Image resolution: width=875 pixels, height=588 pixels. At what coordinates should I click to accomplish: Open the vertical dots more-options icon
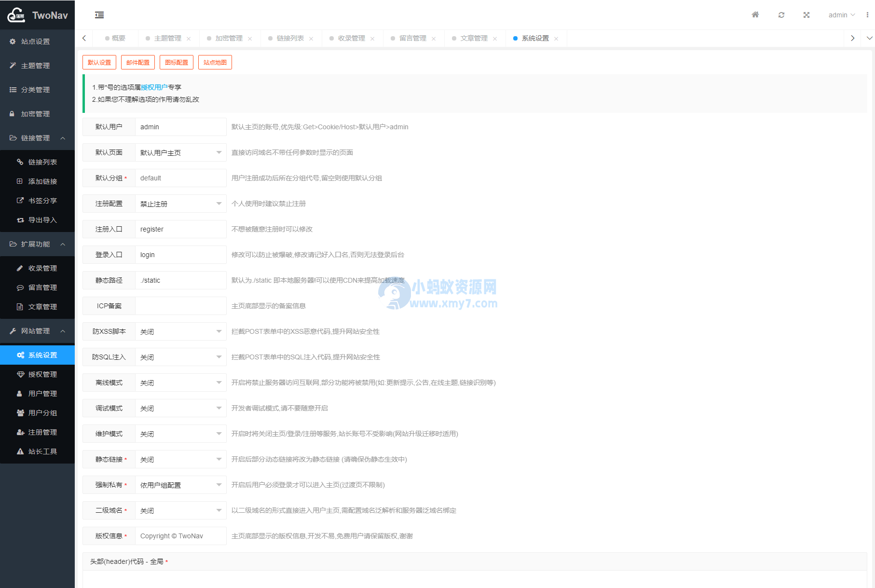867,15
